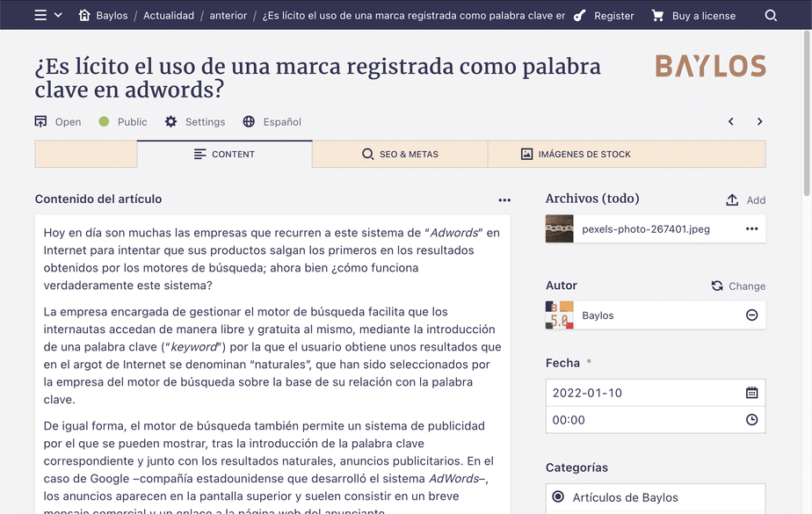This screenshot has width=812, height=514.
Task: Go to next article arrow
Action: click(759, 122)
